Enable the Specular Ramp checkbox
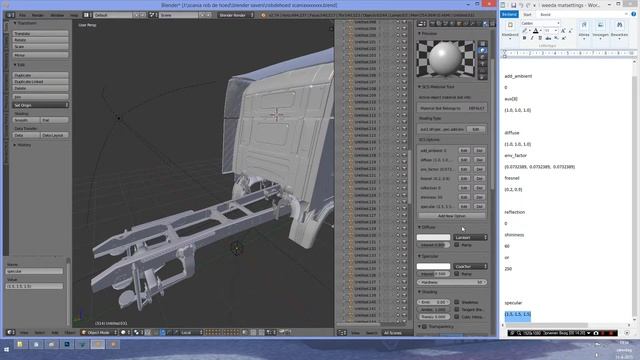Viewport: 640px width, 360px height. [457, 274]
